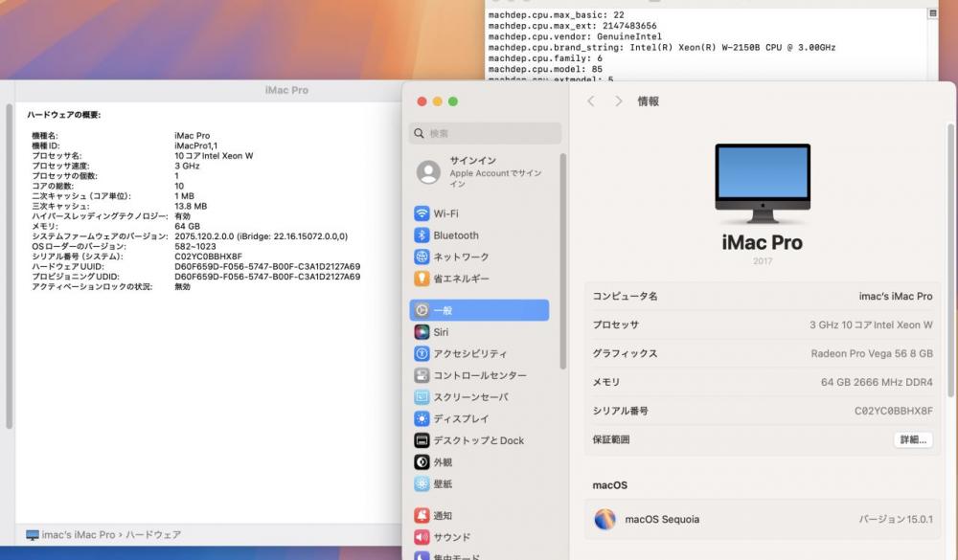Click the System Information left scrollbar
Image resolution: width=958 pixels, height=560 pixels.
pyautogui.click(x=9, y=266)
